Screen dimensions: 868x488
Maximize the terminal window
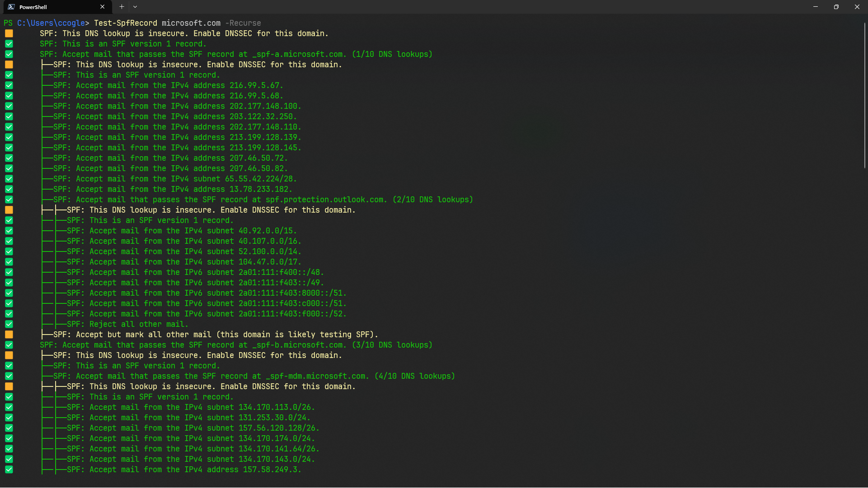coord(836,7)
